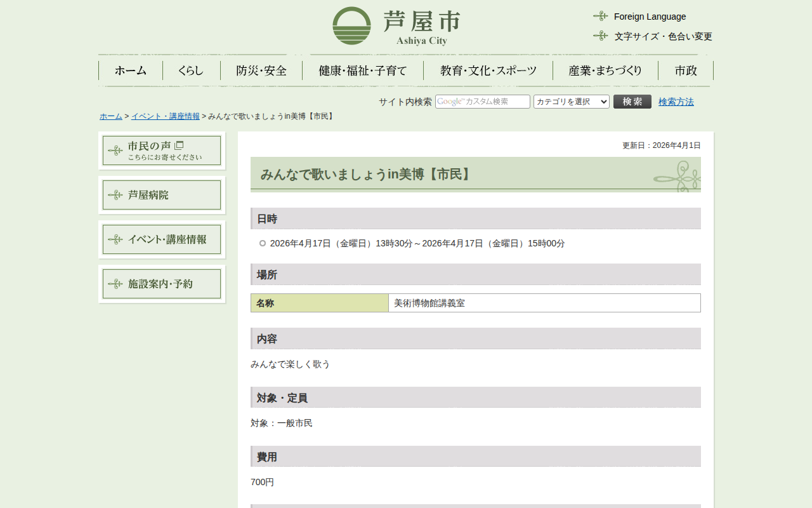Click the Ashiya City logo

tap(396, 26)
